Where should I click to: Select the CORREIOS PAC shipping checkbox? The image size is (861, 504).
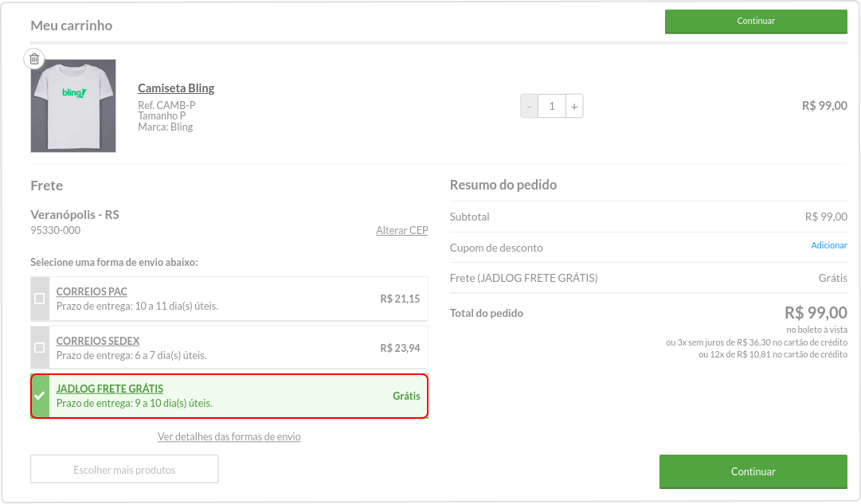[40, 299]
